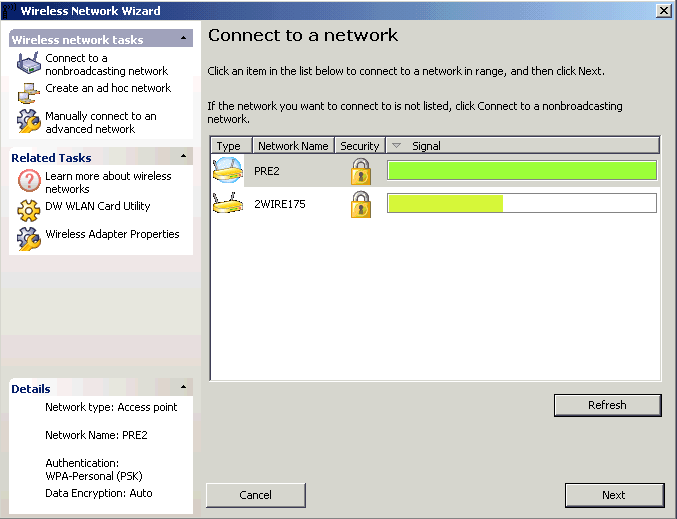Click the PRE2 security padlock icon

(361, 171)
